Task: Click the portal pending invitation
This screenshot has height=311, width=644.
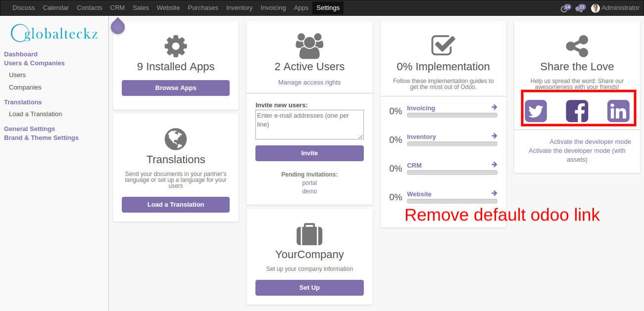Action: 309,183
